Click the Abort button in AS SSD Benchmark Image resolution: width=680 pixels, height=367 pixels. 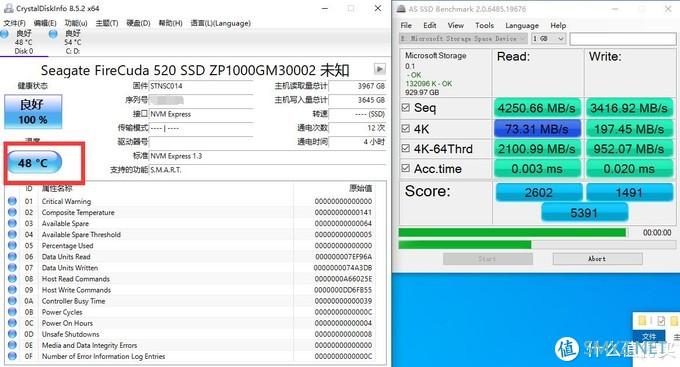598,259
